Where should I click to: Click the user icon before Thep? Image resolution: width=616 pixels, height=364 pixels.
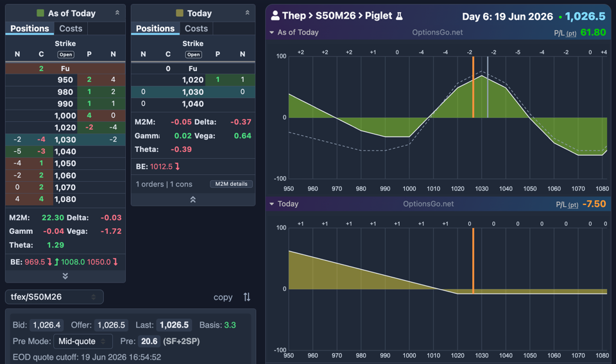click(x=275, y=15)
